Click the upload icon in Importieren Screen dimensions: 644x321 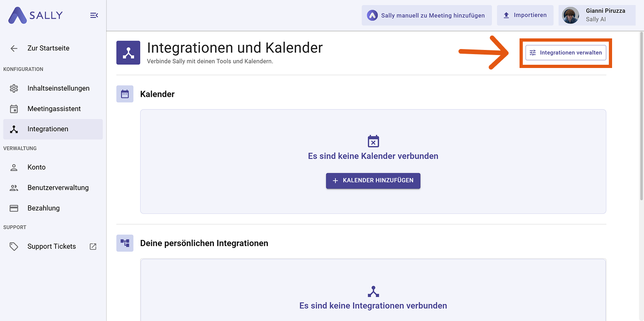click(506, 15)
